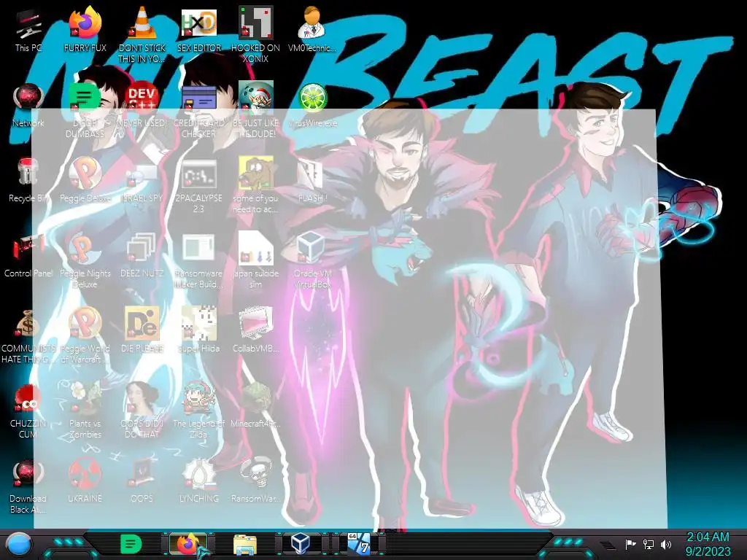Select the CREDIT CARD CHECKER icon

(x=198, y=111)
